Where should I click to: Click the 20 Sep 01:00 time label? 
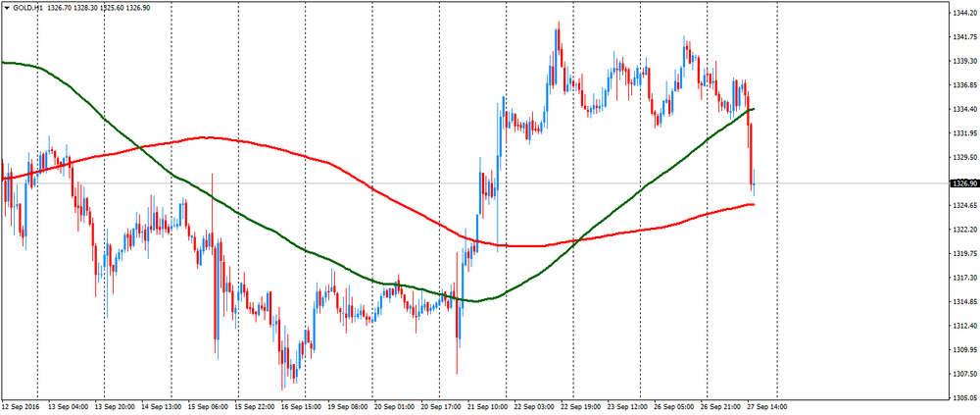click(393, 406)
